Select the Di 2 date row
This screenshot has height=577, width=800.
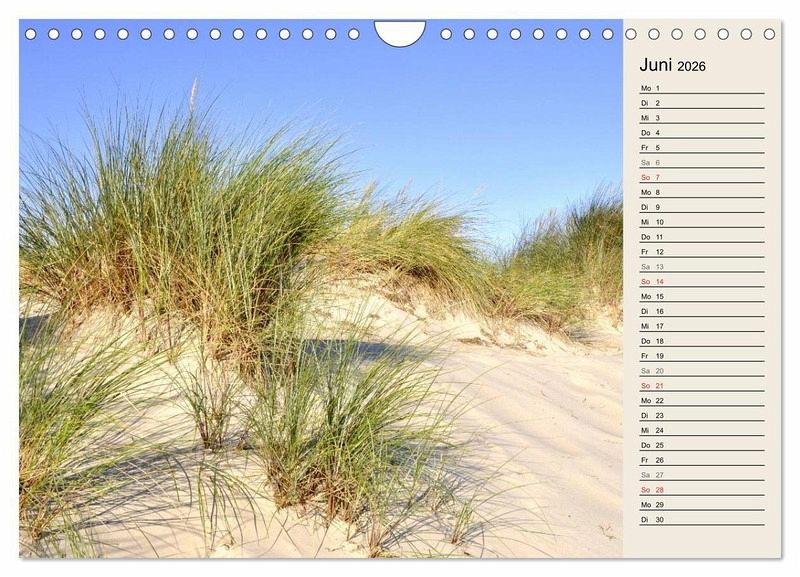coord(702,103)
